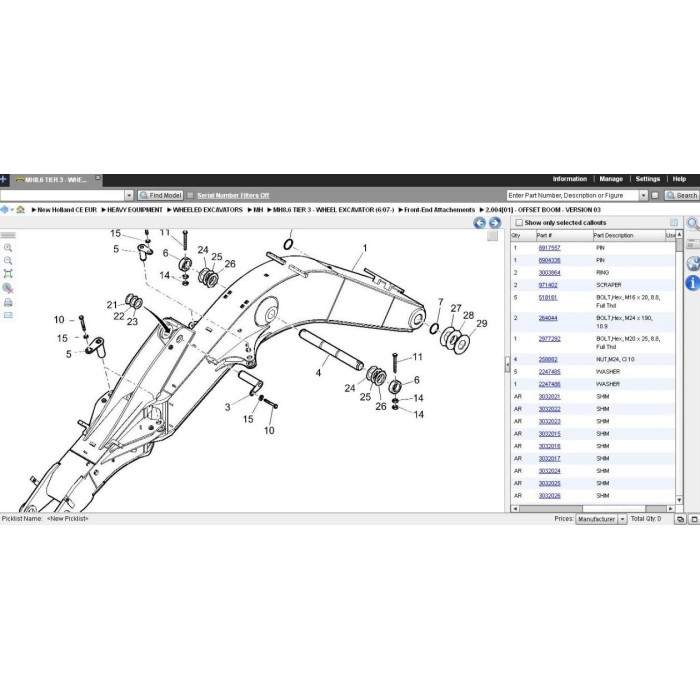Open the magnifier panel on right sidebar

pyautogui.click(x=693, y=224)
